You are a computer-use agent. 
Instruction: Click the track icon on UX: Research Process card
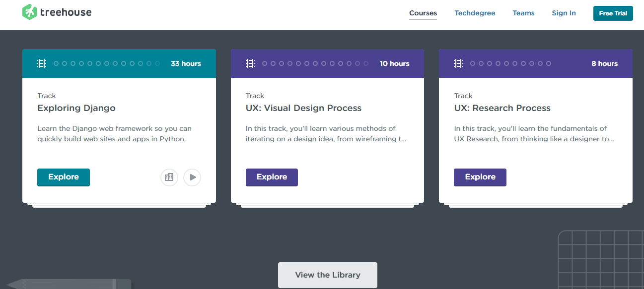[x=458, y=63]
